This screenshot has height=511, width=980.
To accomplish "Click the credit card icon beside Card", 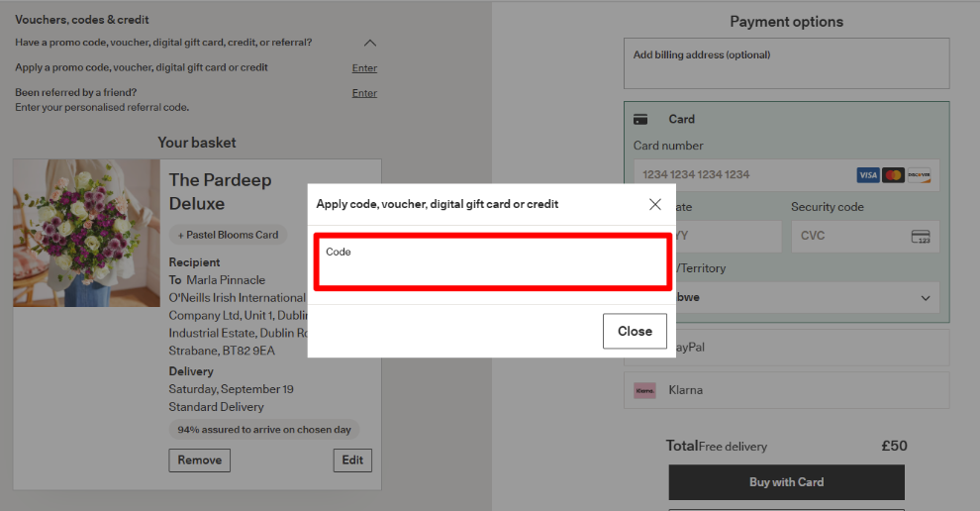I will click(640, 120).
